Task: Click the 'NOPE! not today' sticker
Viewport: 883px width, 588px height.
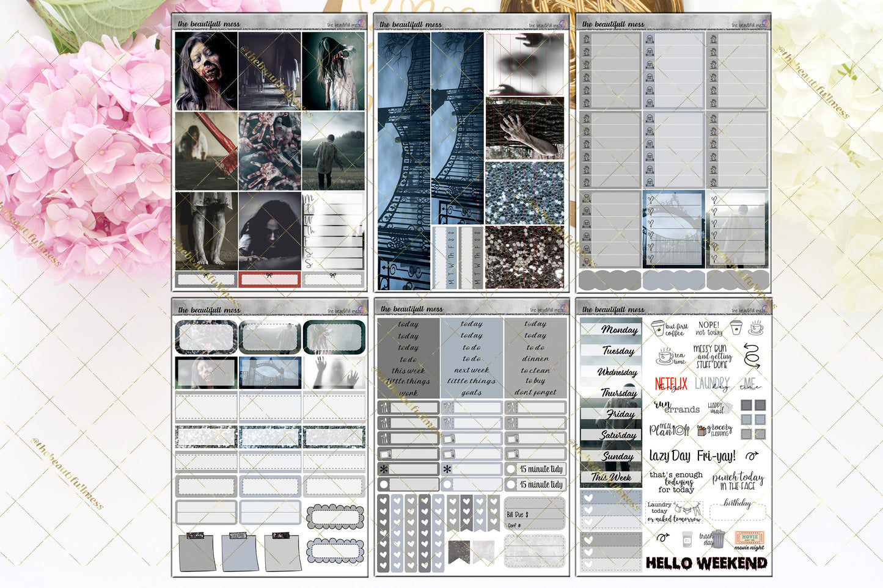Action: click(709, 328)
